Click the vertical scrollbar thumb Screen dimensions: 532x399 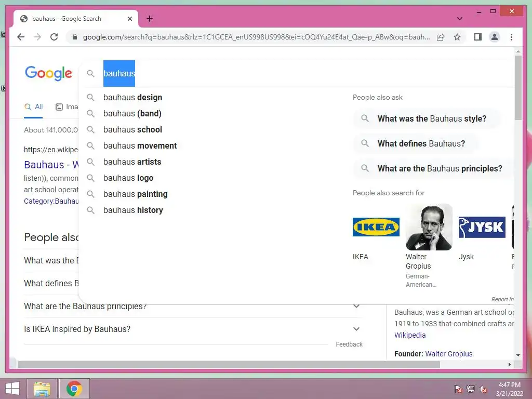(x=518, y=87)
